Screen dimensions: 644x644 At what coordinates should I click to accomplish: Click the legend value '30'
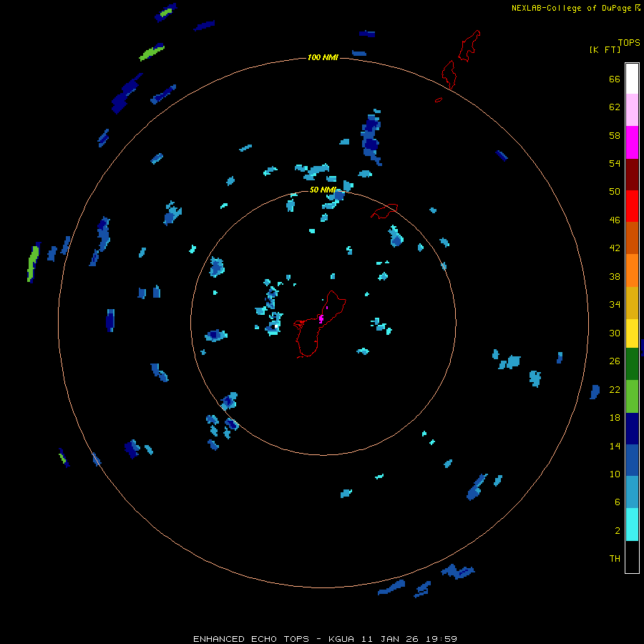[x=615, y=333]
